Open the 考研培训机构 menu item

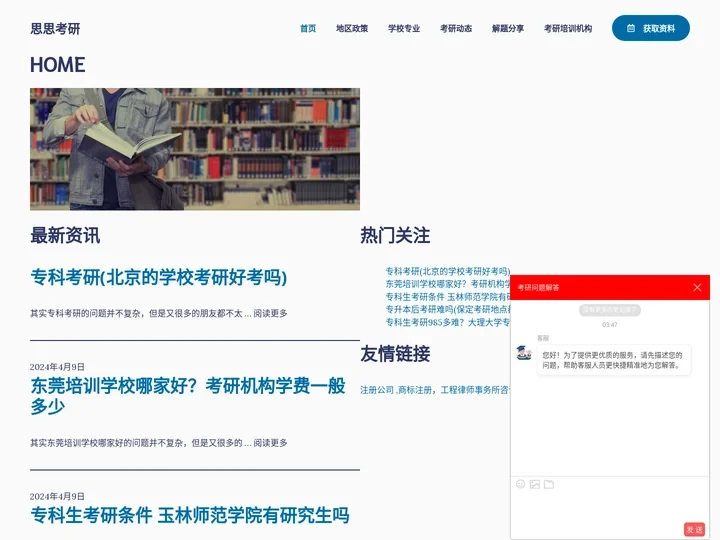click(568, 28)
